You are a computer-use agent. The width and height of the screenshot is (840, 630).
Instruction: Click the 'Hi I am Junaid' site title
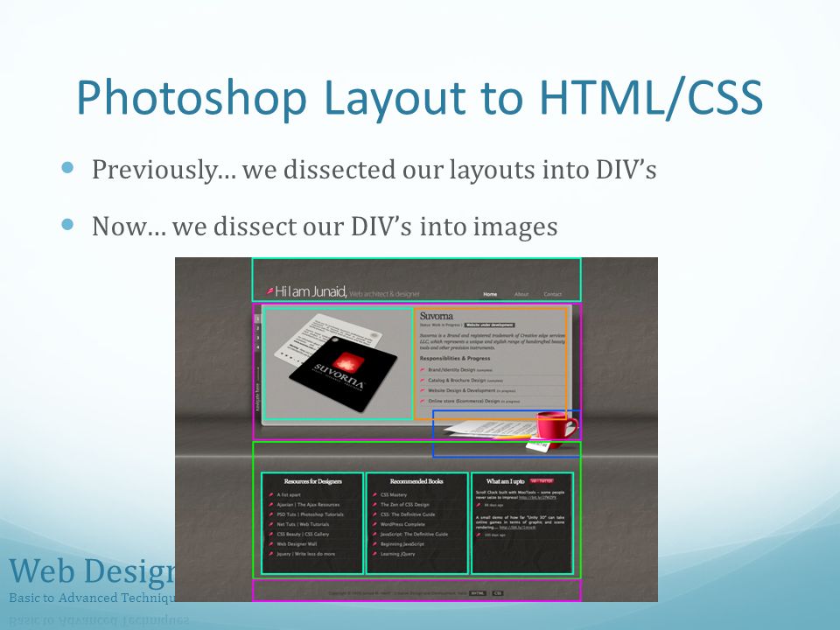(311, 292)
